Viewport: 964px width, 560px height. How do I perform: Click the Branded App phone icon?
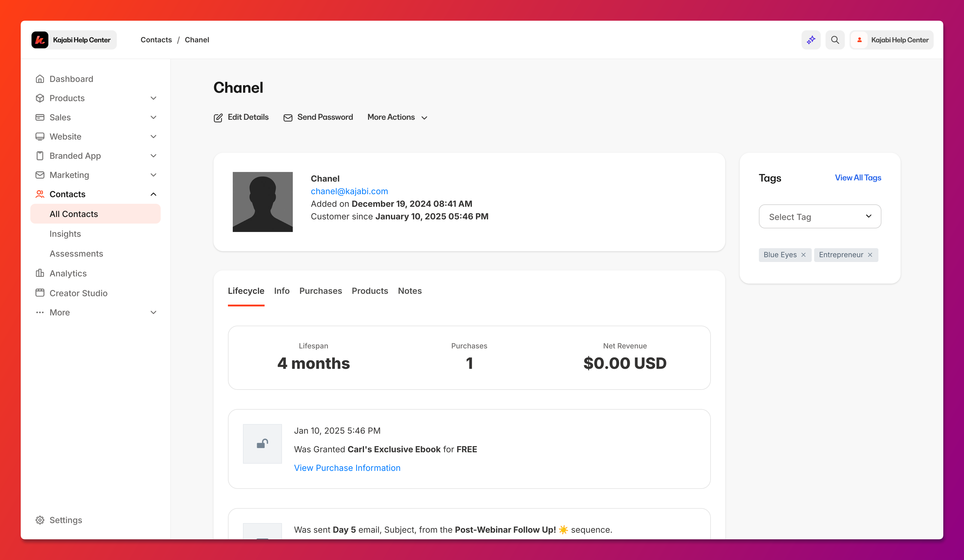tap(40, 155)
